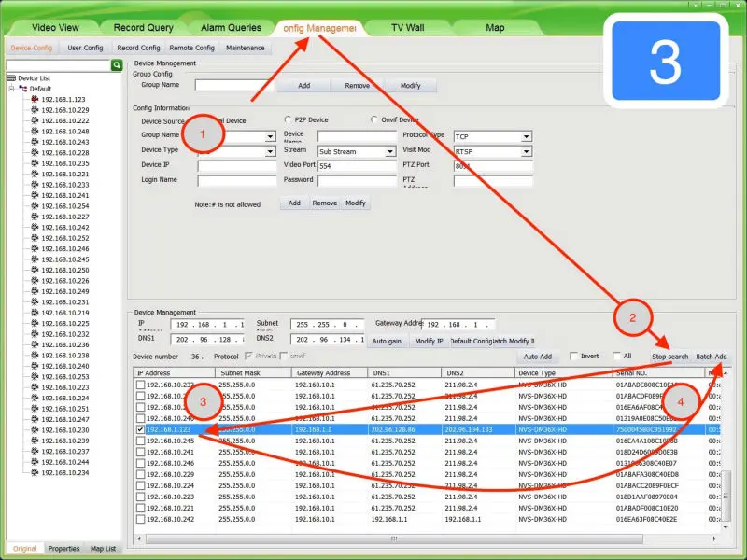Click camera icon beside 192.168.10.219 in tree
The width and height of the screenshot is (747, 560).
point(35,313)
